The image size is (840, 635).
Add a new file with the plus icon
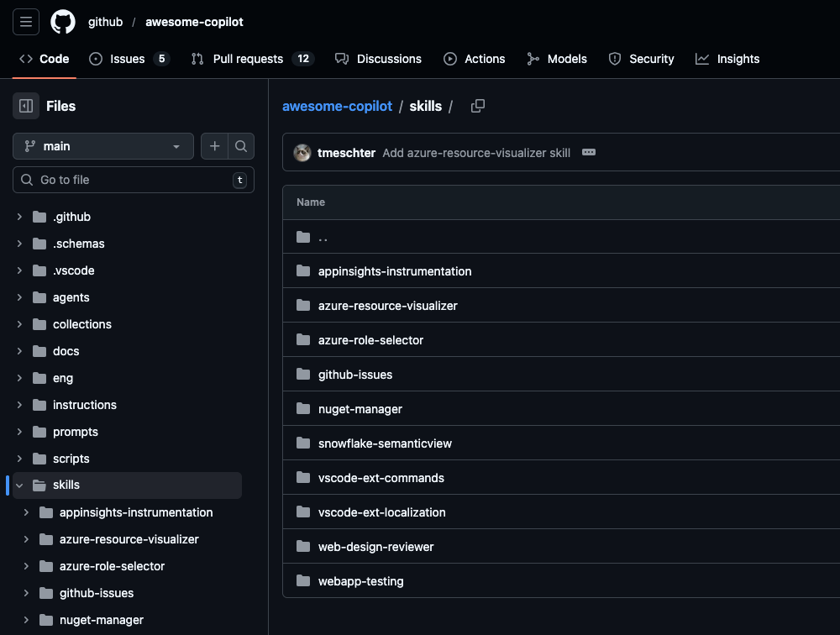214,146
